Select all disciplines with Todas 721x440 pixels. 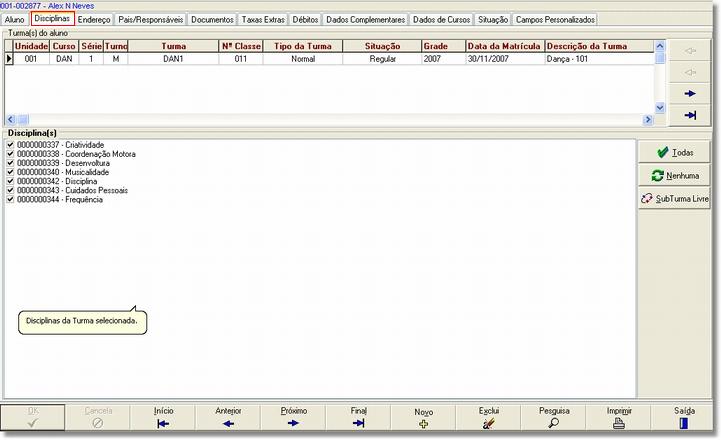pos(675,152)
